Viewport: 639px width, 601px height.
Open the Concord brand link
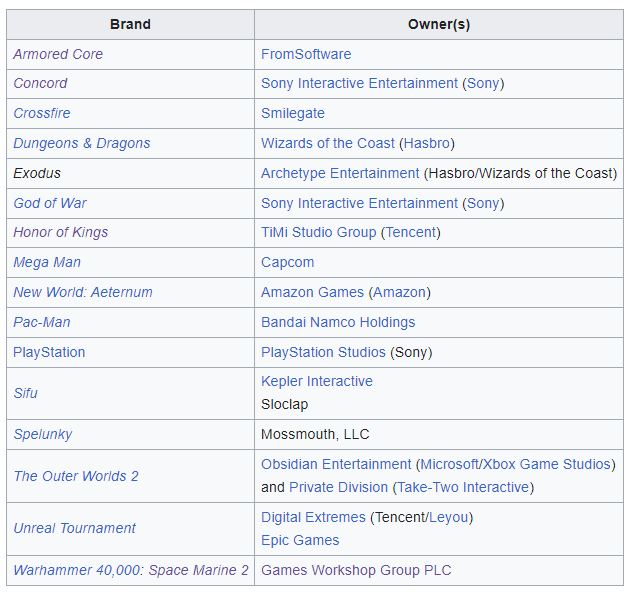click(x=40, y=84)
